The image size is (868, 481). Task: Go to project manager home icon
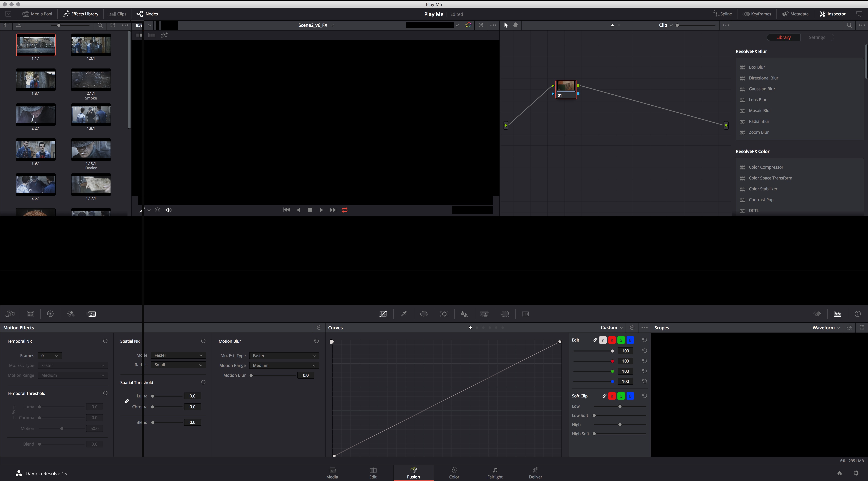[840, 473]
